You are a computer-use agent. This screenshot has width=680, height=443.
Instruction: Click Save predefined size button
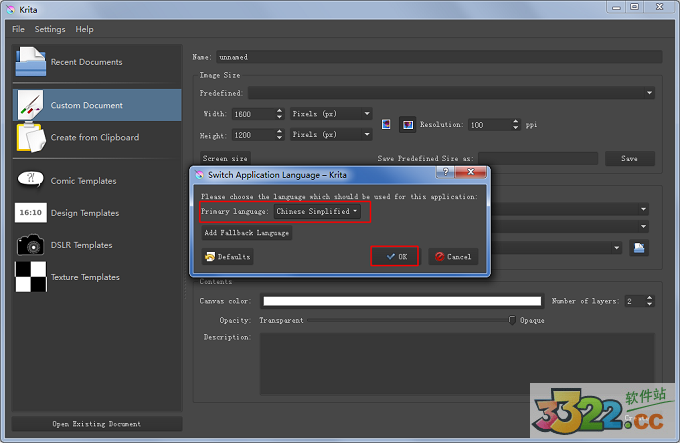[x=630, y=158]
